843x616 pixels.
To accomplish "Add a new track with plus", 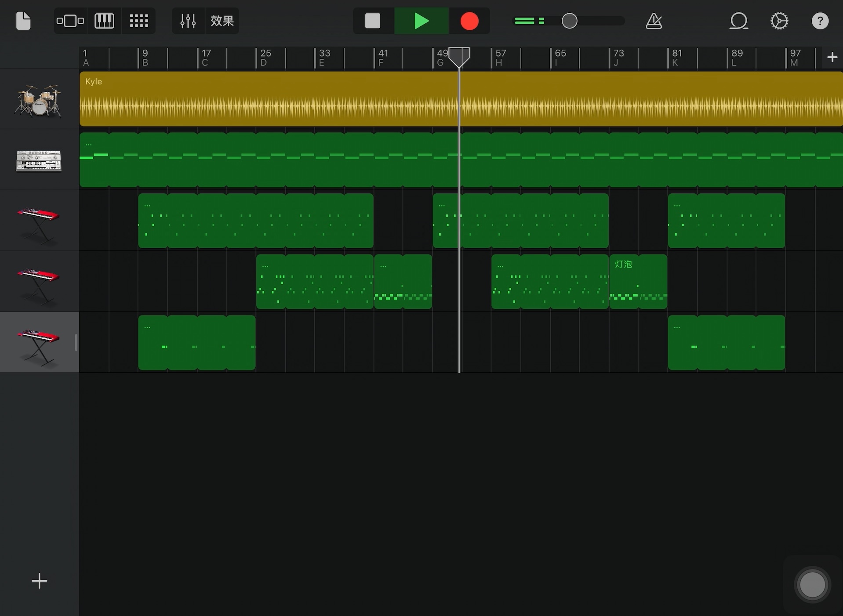I will tap(39, 580).
